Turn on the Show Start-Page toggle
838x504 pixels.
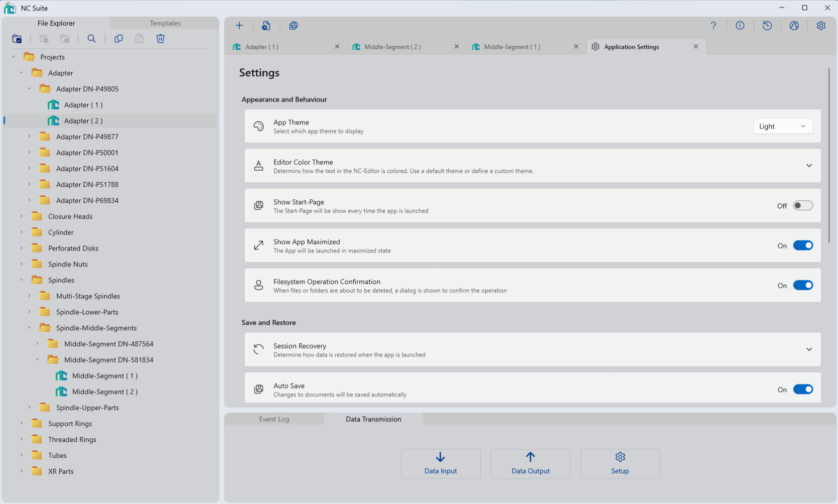point(803,206)
